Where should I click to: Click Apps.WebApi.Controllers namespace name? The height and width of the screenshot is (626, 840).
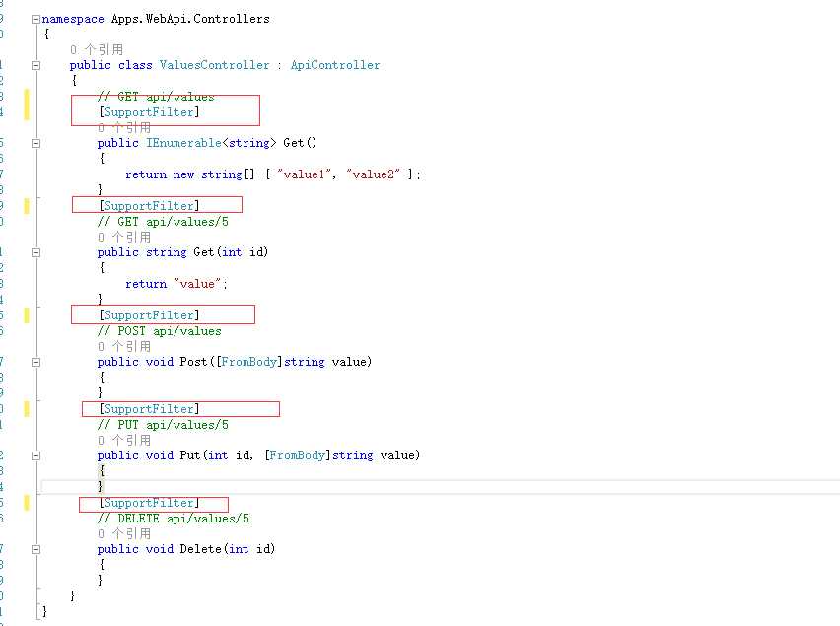coord(190,19)
